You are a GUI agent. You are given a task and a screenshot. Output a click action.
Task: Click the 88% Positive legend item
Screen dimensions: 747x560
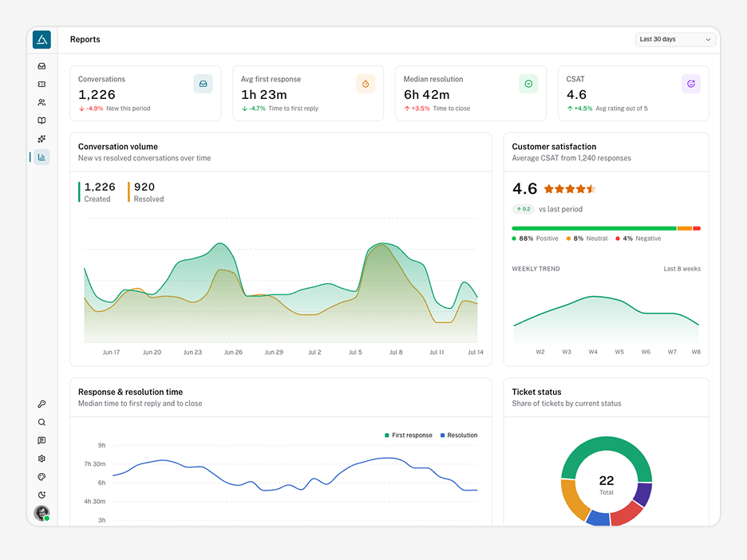pos(535,239)
